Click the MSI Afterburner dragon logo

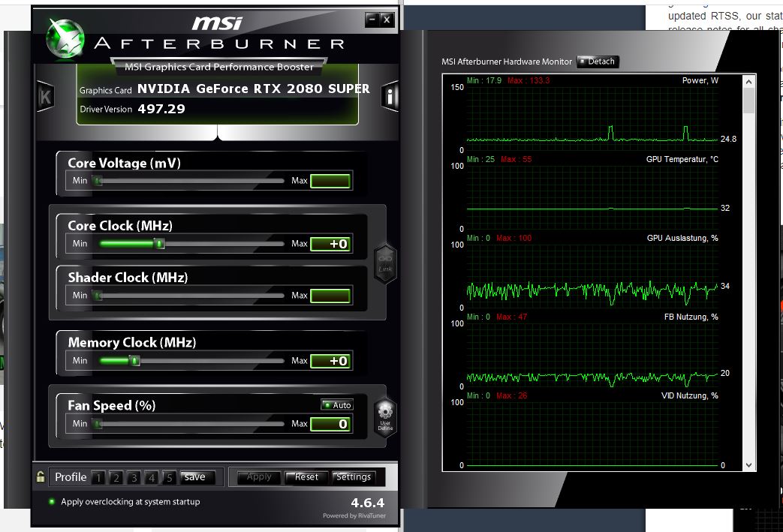(x=65, y=38)
